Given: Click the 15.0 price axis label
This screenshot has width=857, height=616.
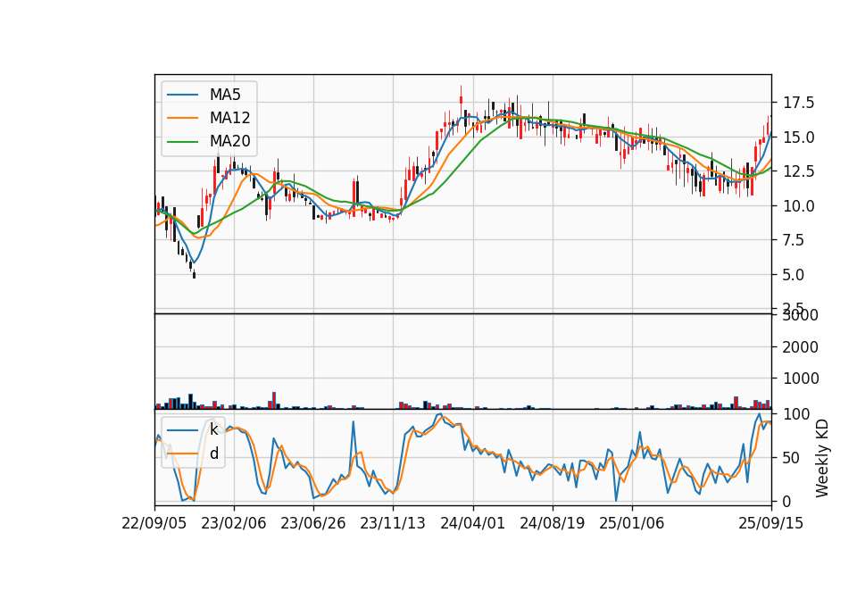Looking at the screenshot, I should 798,137.
